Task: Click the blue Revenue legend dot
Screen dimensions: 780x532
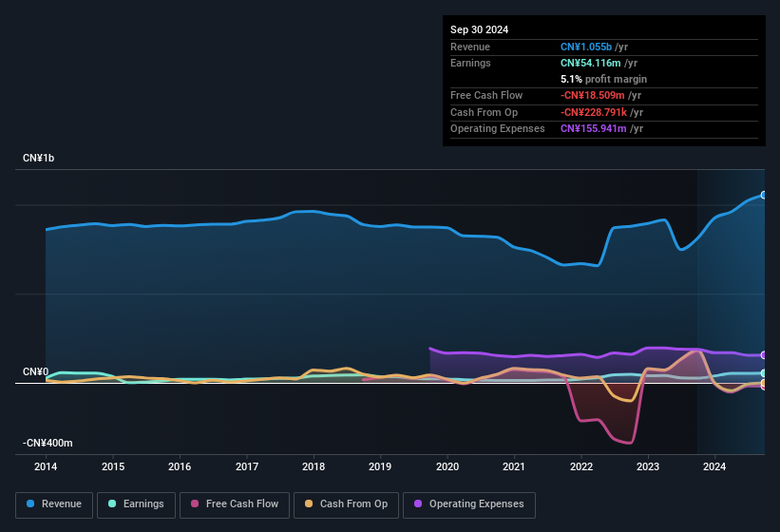Action: [x=31, y=504]
